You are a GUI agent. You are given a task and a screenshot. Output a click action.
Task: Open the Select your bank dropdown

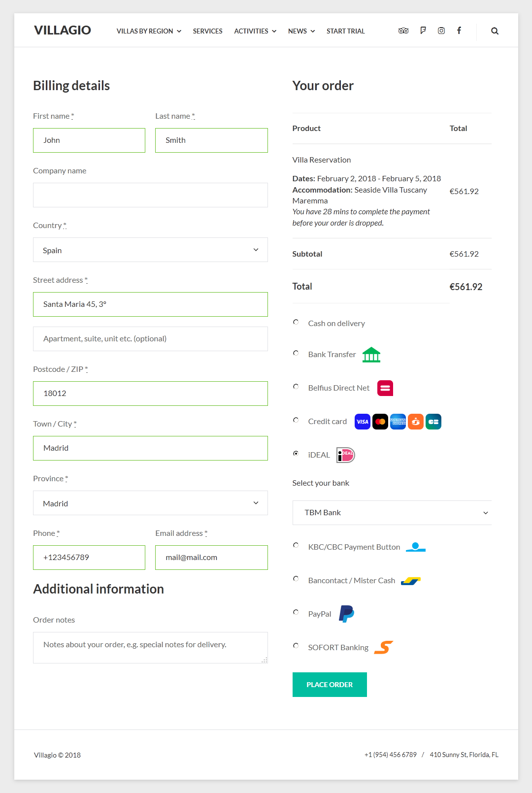point(392,512)
